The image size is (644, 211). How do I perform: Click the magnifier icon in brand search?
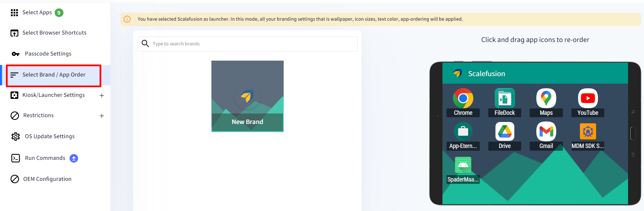point(145,43)
